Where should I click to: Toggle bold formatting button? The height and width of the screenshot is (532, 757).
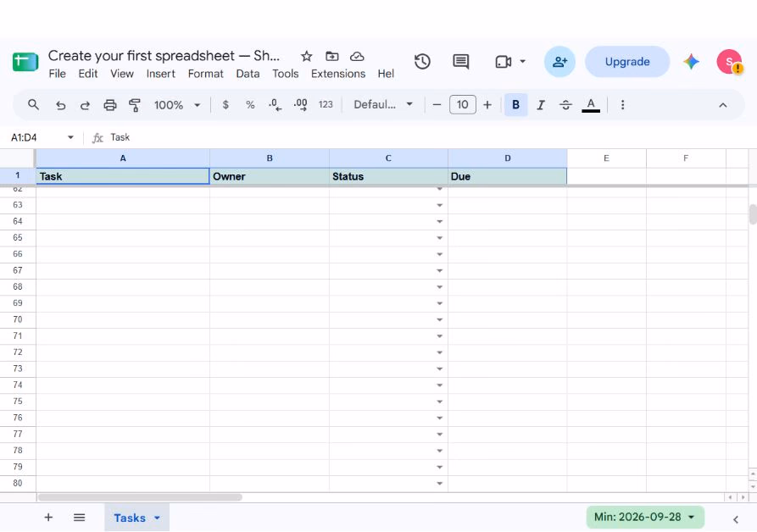pos(515,105)
